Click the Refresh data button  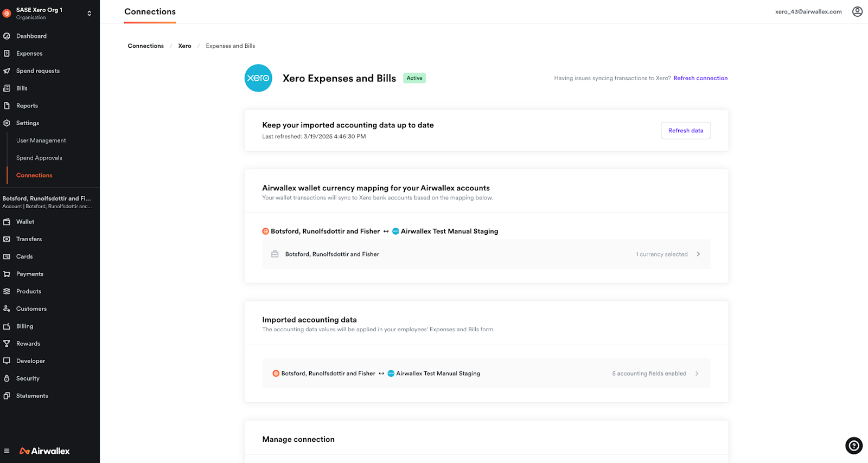click(x=686, y=131)
